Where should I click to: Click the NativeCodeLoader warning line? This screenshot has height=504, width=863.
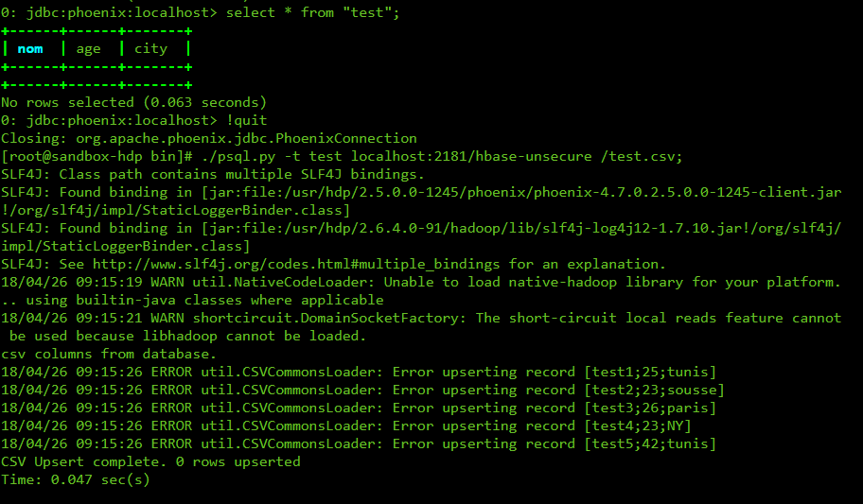pyautogui.click(x=421, y=282)
